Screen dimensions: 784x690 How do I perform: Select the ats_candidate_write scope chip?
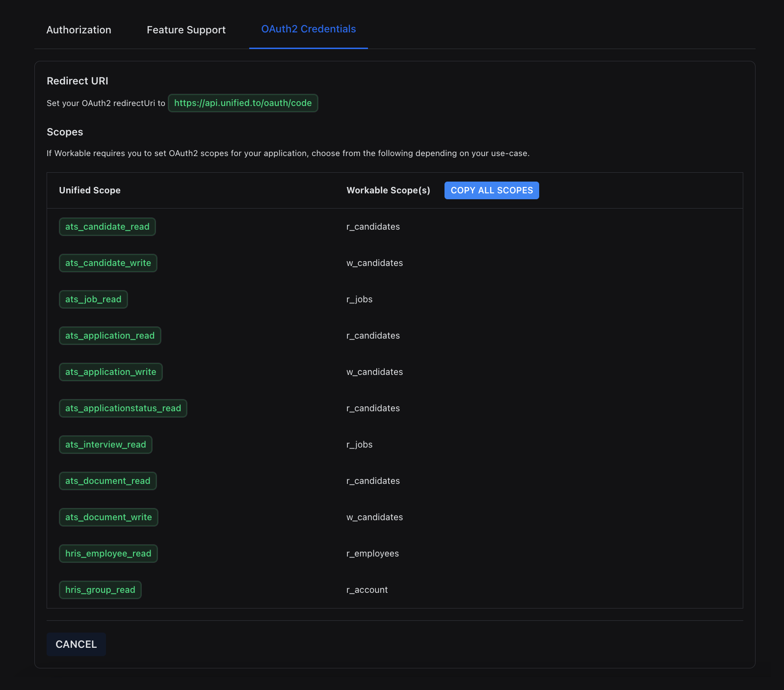coord(108,263)
